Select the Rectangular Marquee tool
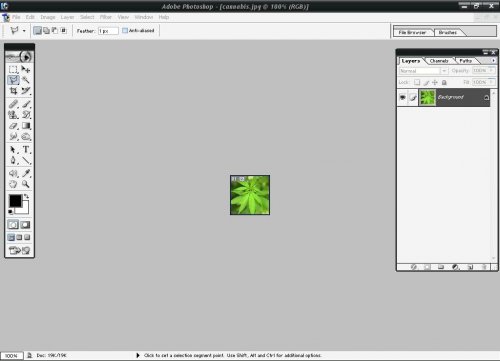This screenshot has height=361, width=500. coord(13,69)
